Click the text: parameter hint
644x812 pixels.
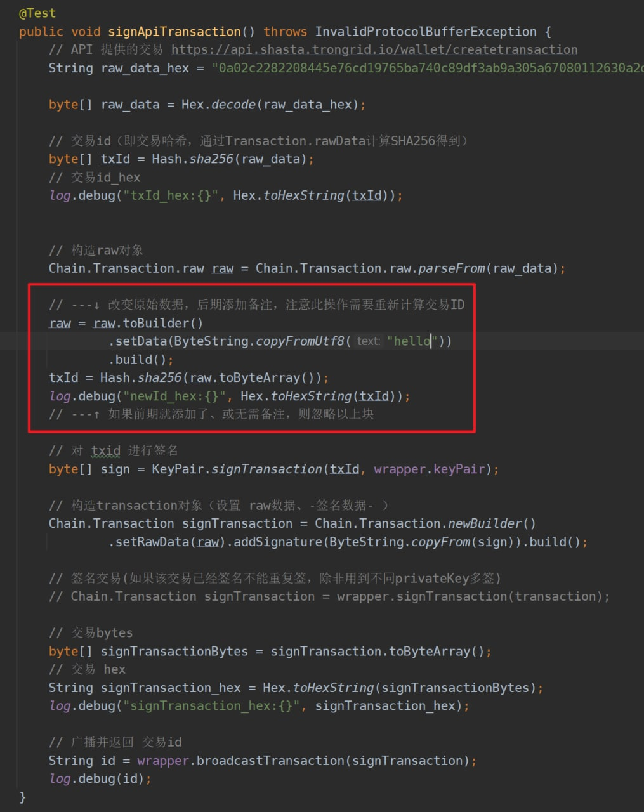pyautogui.click(x=369, y=341)
